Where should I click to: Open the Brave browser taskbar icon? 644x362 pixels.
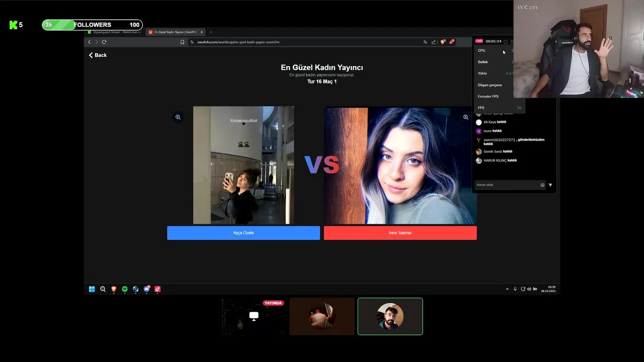(114, 289)
